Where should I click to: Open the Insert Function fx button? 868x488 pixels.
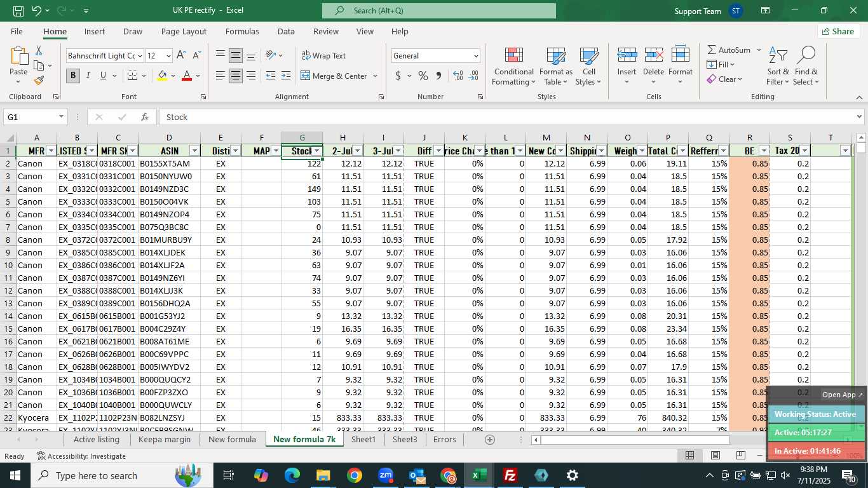145,117
